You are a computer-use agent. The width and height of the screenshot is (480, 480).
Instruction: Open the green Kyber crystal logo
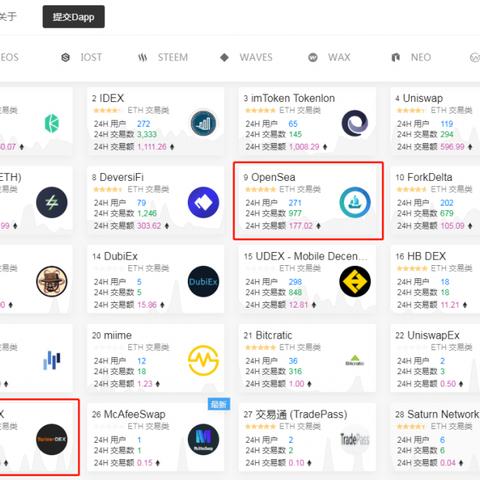tap(52, 123)
